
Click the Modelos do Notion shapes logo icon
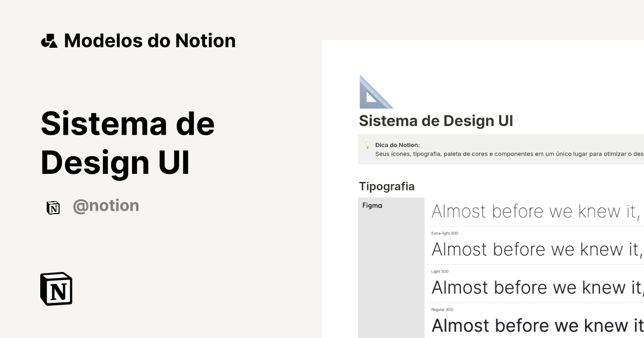click(49, 41)
